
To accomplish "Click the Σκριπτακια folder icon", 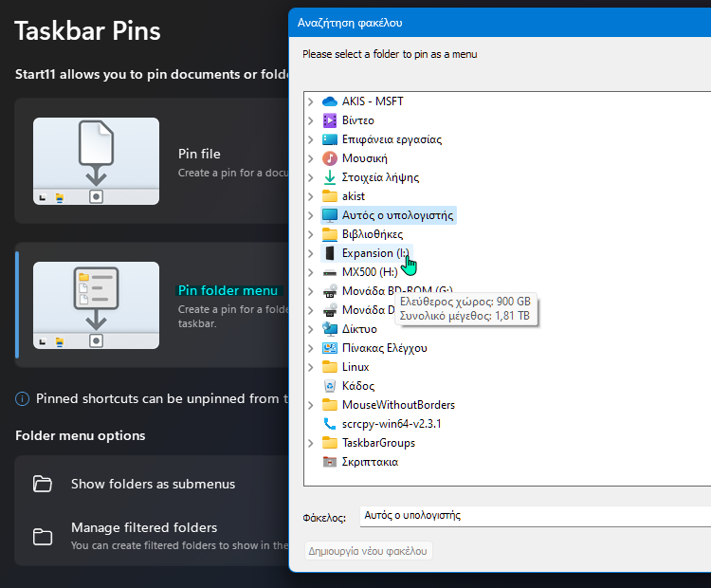I will (x=330, y=462).
